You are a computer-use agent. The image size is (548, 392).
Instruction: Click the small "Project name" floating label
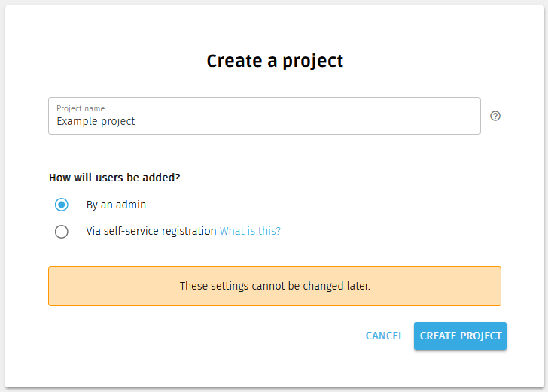81,108
